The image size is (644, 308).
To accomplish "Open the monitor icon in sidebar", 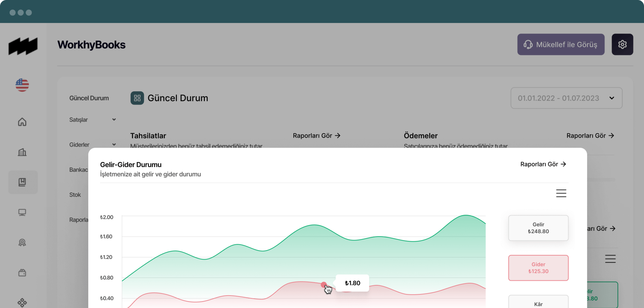I will coord(22,213).
